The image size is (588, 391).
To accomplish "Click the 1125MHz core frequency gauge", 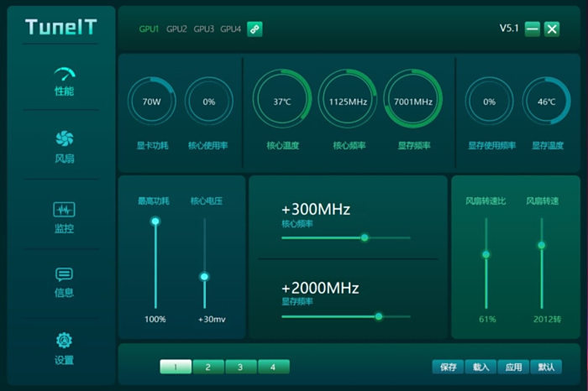I will tap(348, 99).
